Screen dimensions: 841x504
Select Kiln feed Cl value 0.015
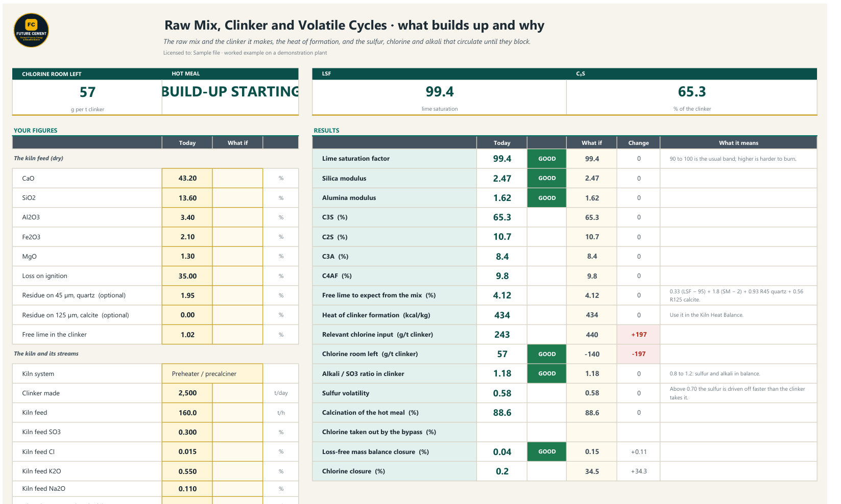coord(187,451)
